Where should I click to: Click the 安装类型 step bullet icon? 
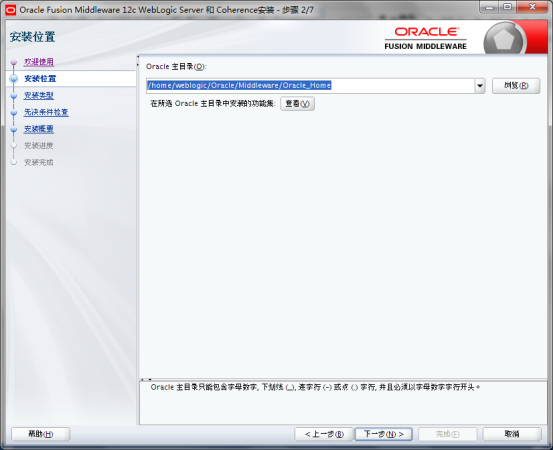(x=14, y=96)
